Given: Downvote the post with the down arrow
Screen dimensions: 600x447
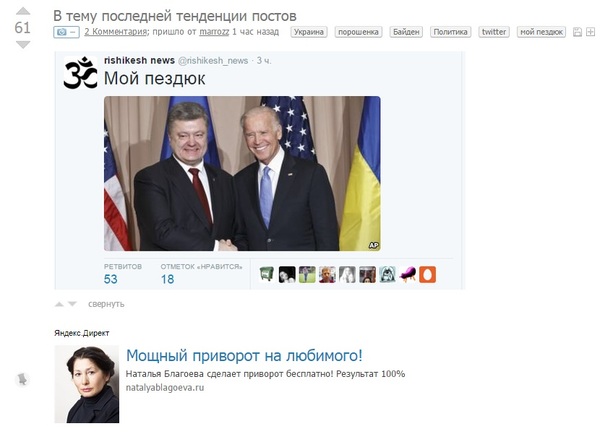Looking at the screenshot, I should pos(23,45).
